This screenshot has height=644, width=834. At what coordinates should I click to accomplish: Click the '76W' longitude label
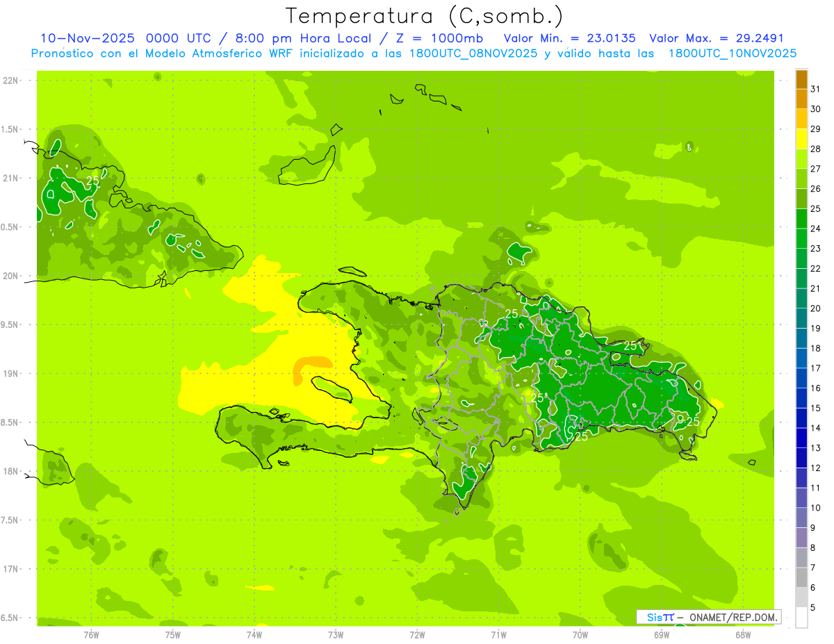(x=91, y=634)
